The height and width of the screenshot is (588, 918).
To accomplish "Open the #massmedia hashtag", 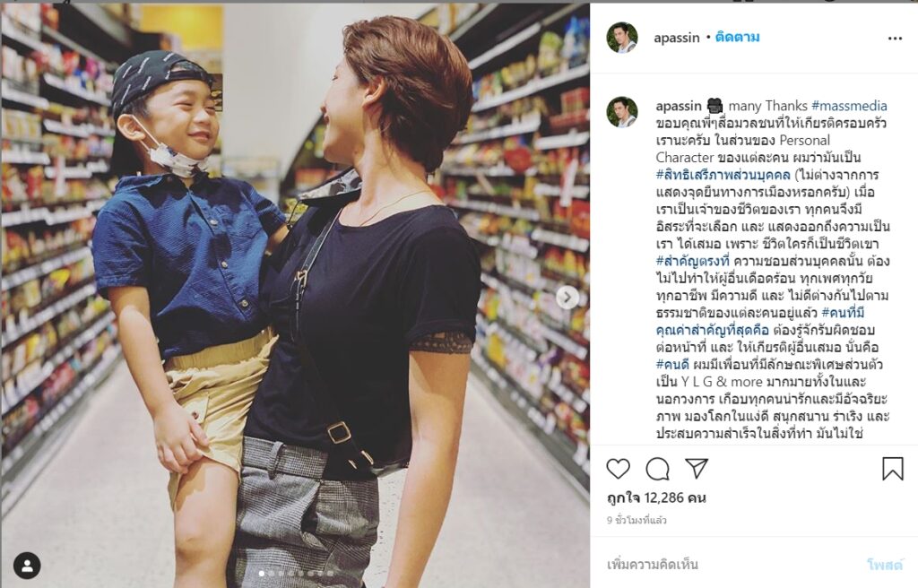I will [x=849, y=106].
